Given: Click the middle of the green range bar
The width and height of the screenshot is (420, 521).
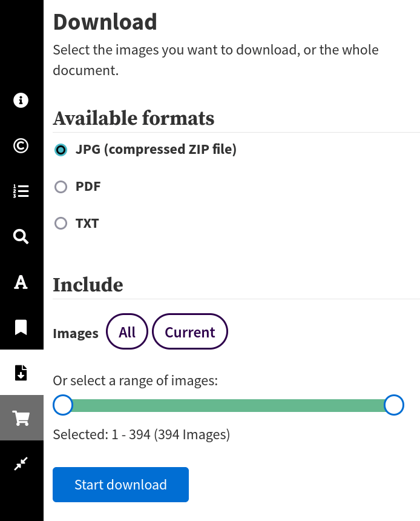Looking at the screenshot, I should pyautogui.click(x=228, y=405).
